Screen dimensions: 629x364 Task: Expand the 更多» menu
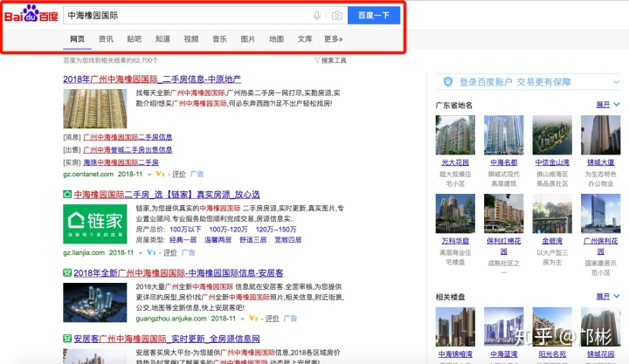pyautogui.click(x=334, y=39)
